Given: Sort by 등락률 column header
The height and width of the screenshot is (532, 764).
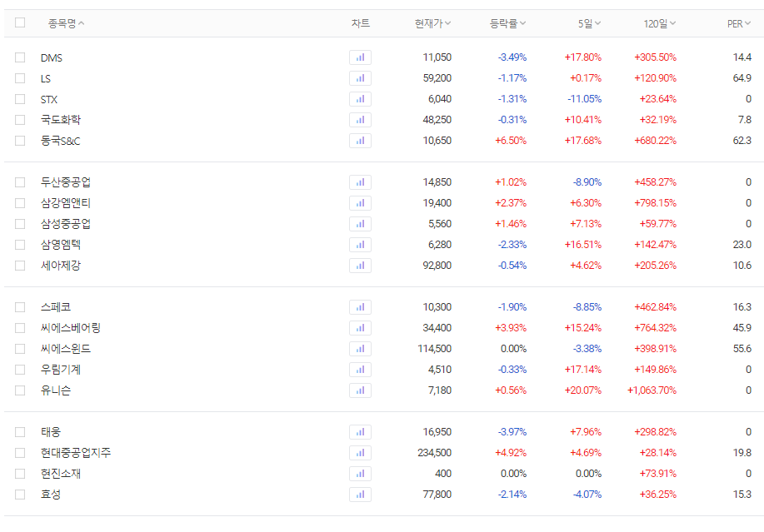Looking at the screenshot, I should (507, 23).
